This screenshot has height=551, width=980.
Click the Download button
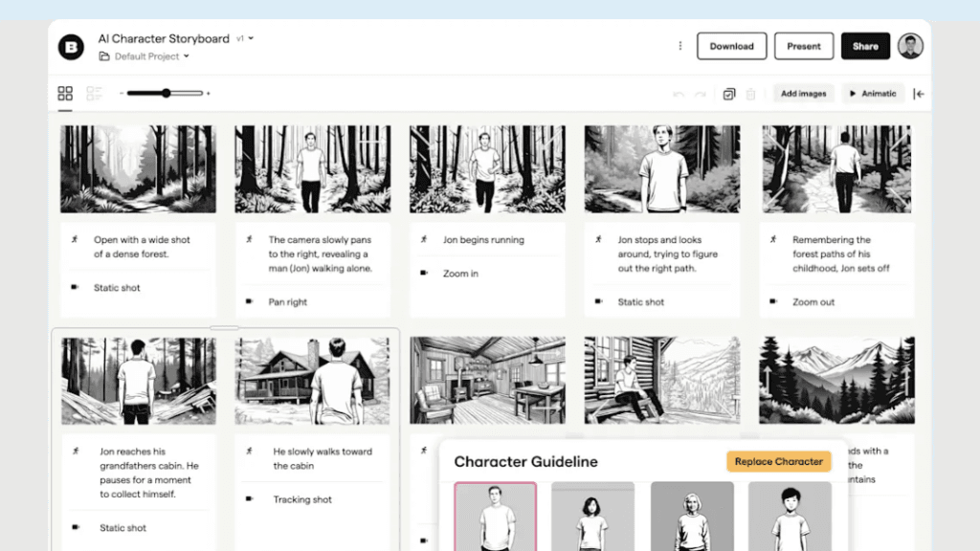[731, 46]
